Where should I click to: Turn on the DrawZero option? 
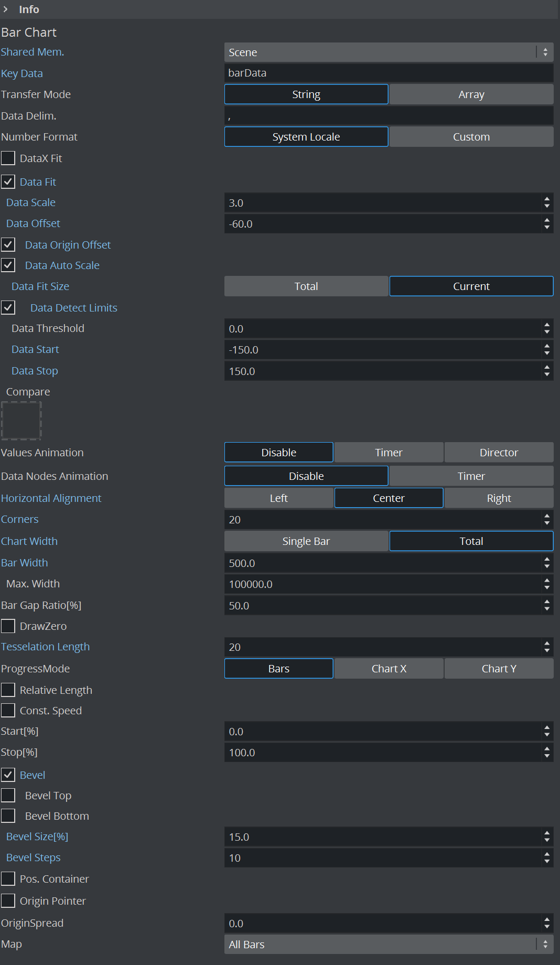(8, 626)
